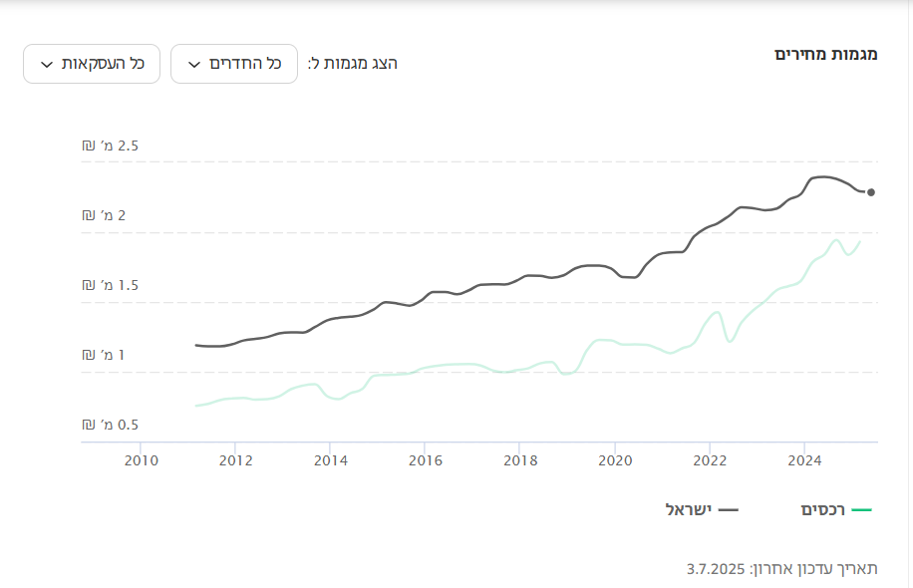Click the chevron arrow beside כל החדרים
The image size is (913, 588).
pyautogui.click(x=195, y=65)
